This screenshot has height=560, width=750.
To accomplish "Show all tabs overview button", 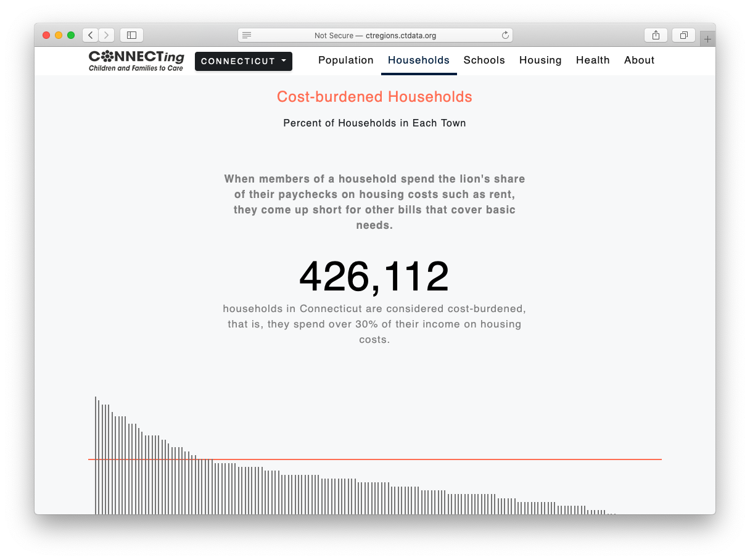I will click(x=683, y=35).
